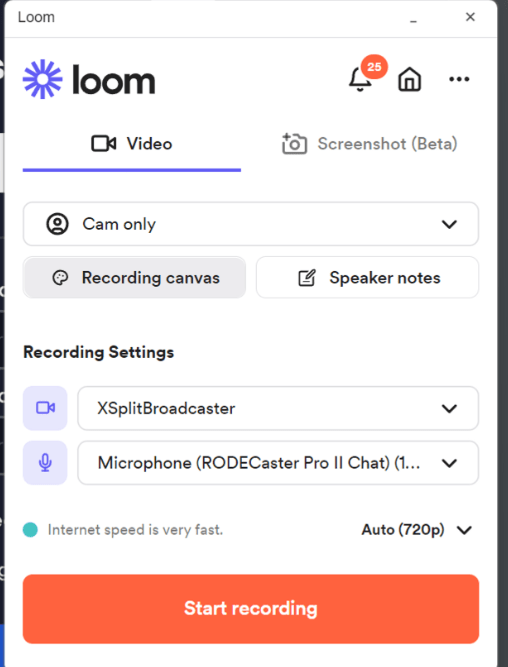This screenshot has height=667, width=508.
Task: Open the RODECaster Pro II microphone dropdown
Action: pos(278,462)
